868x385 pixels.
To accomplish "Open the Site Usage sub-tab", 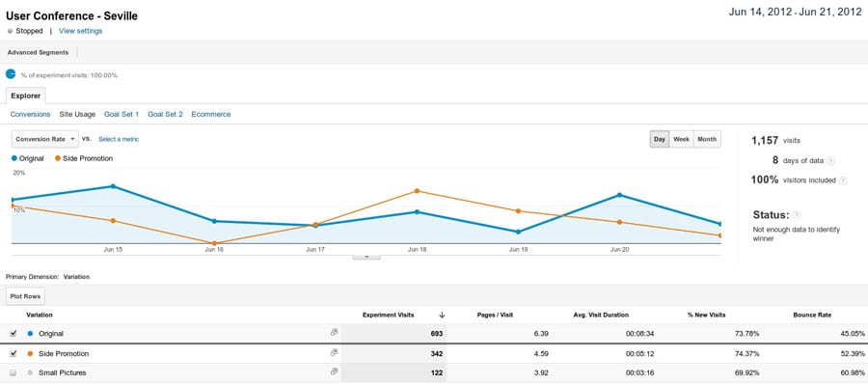I will pyautogui.click(x=77, y=114).
